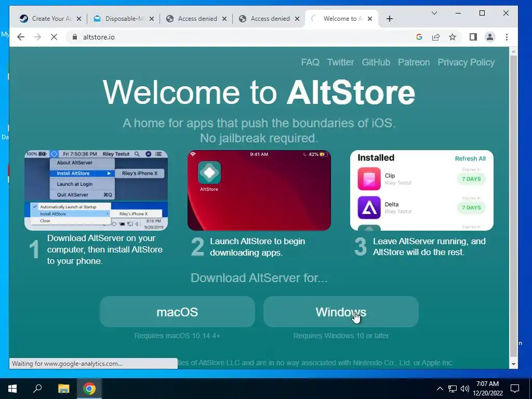The image size is (532, 399).
Task: Click the page scrollbar down arrow
Action: 513,364
